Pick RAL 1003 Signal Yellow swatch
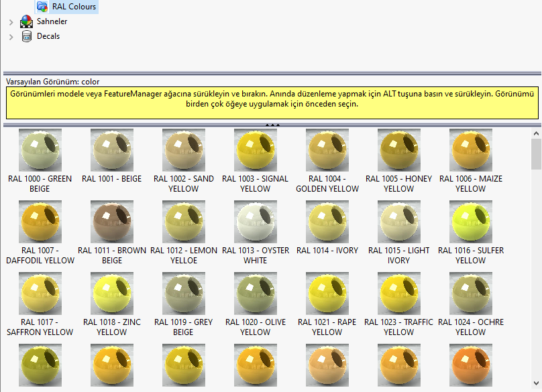This screenshot has height=392, width=542. [x=255, y=150]
